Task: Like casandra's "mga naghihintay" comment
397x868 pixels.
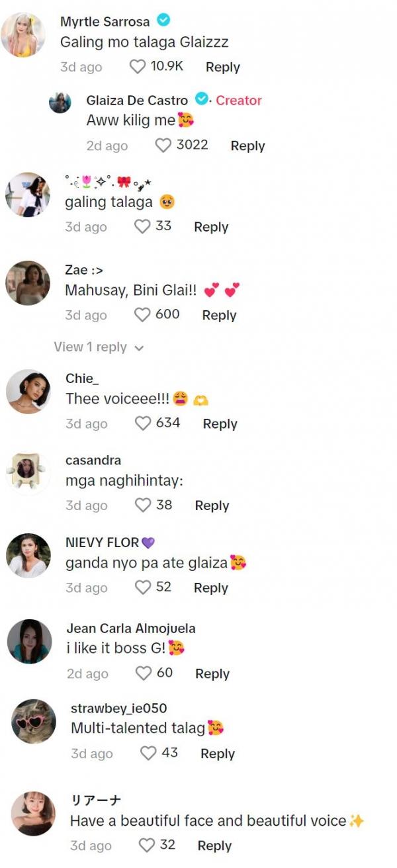Action: [142, 505]
